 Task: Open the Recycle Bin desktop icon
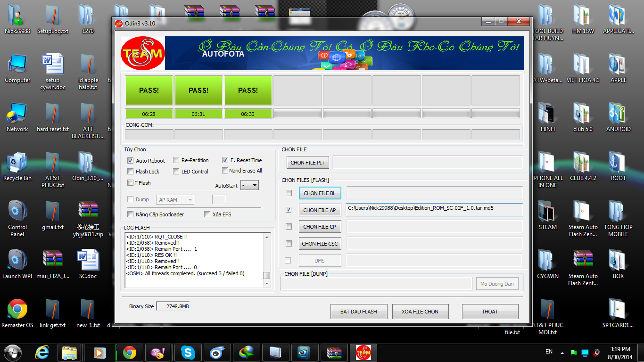(17, 166)
